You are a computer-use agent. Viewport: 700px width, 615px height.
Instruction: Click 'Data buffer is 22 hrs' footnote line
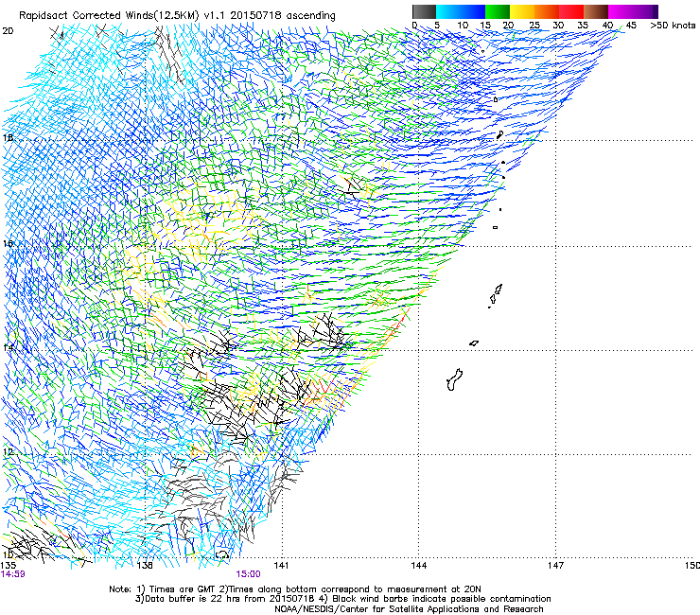(x=342, y=599)
